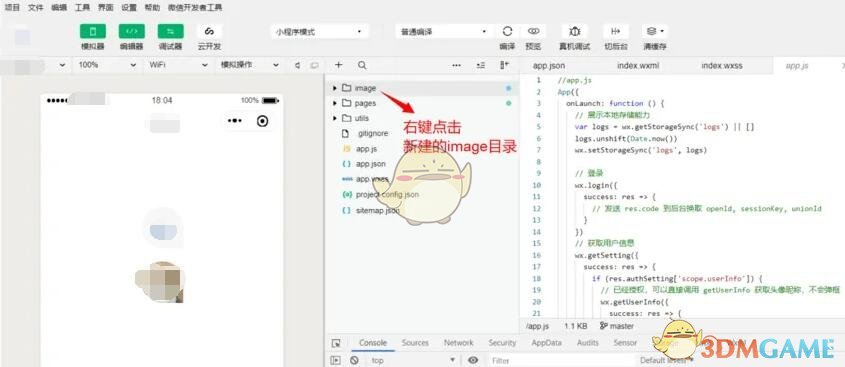This screenshot has height=367, width=845.
Task: Open the 清缓存 clear cache menu
Action: [655, 31]
